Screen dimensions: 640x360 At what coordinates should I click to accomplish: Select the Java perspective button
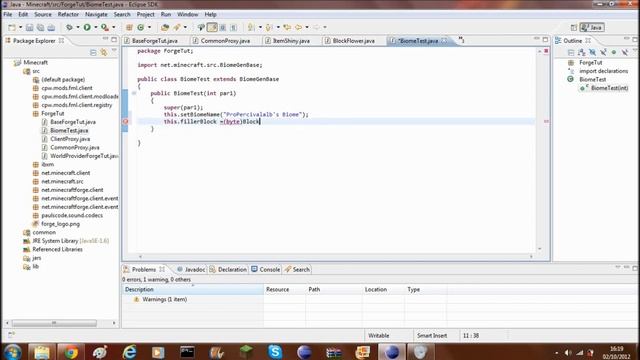tap(592, 27)
